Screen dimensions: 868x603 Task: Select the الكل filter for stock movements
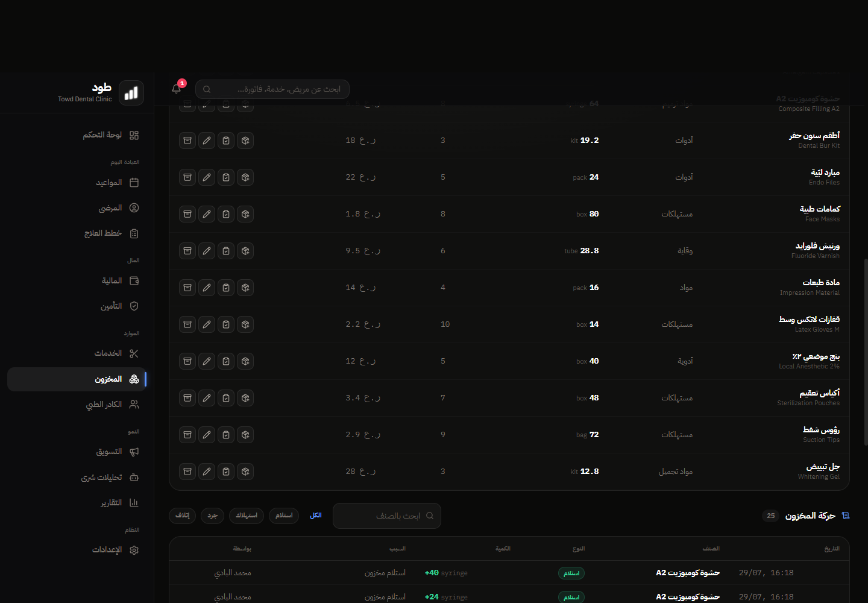point(316,516)
